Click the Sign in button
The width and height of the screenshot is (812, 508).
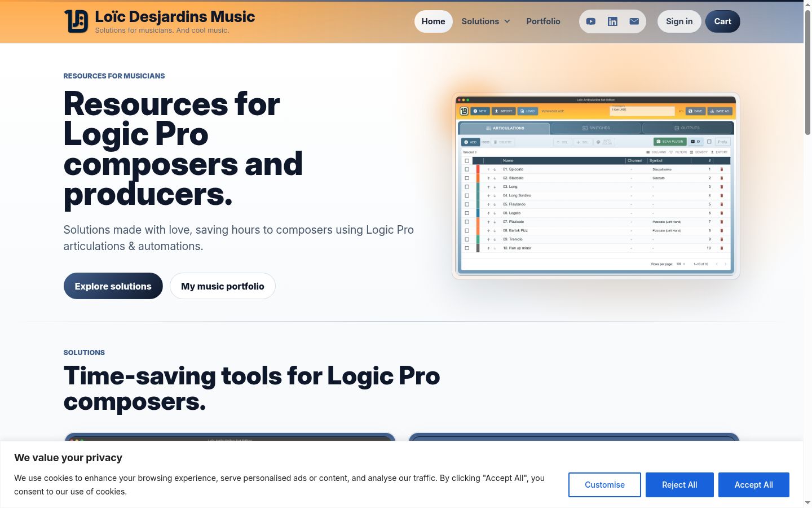pyautogui.click(x=679, y=21)
